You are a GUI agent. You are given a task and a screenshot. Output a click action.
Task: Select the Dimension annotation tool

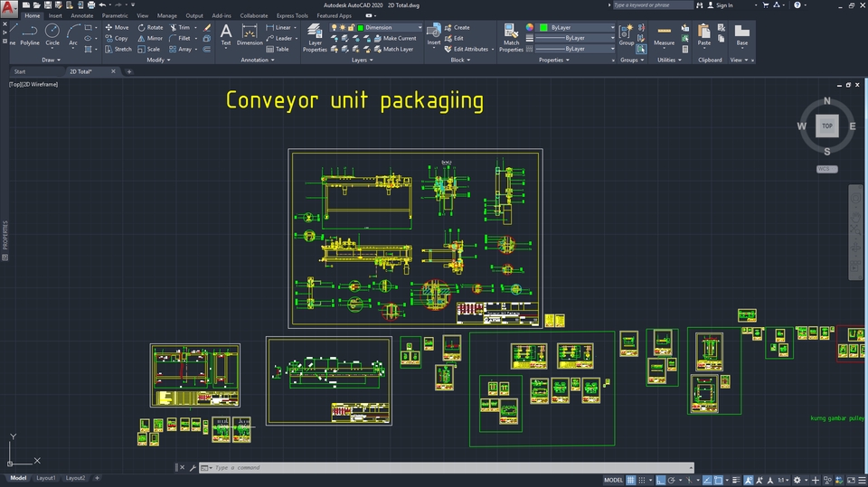(250, 35)
